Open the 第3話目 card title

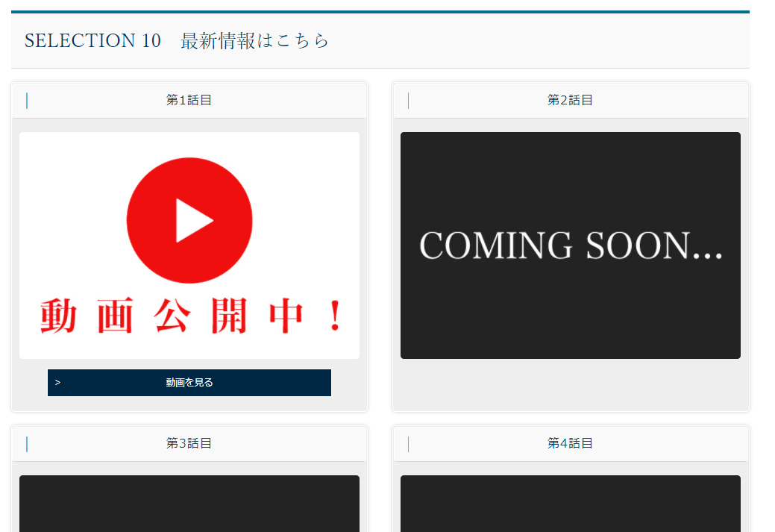[189, 443]
